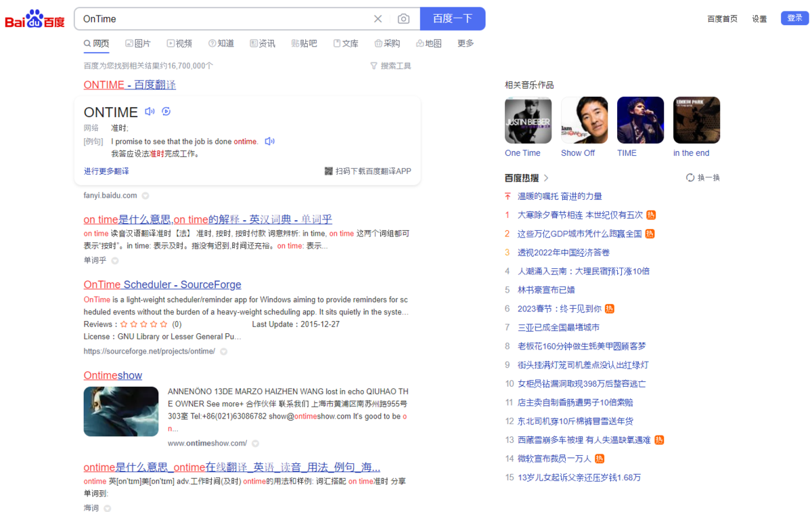Open hot topic 微软宣布裁员一万人
This screenshot has width=812, height=512.
(x=554, y=458)
